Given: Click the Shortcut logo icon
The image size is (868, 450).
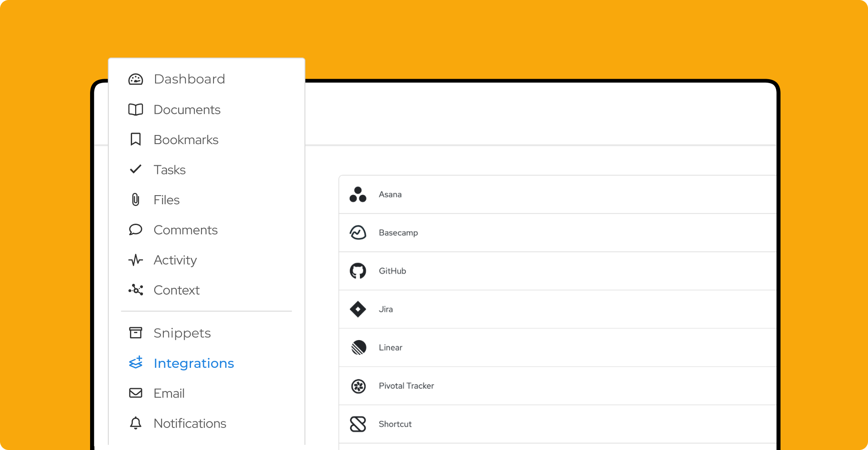Looking at the screenshot, I should pos(358,424).
